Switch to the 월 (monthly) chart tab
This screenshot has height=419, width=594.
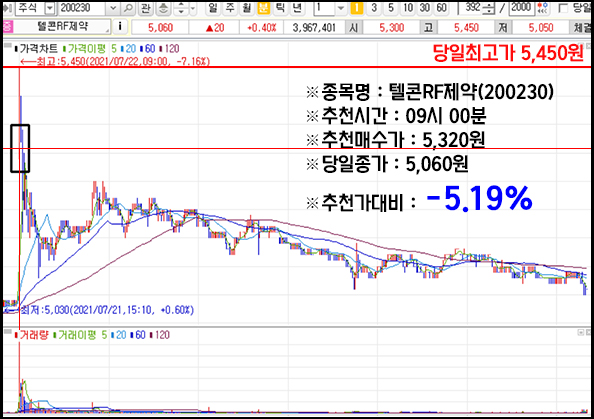(x=247, y=8)
